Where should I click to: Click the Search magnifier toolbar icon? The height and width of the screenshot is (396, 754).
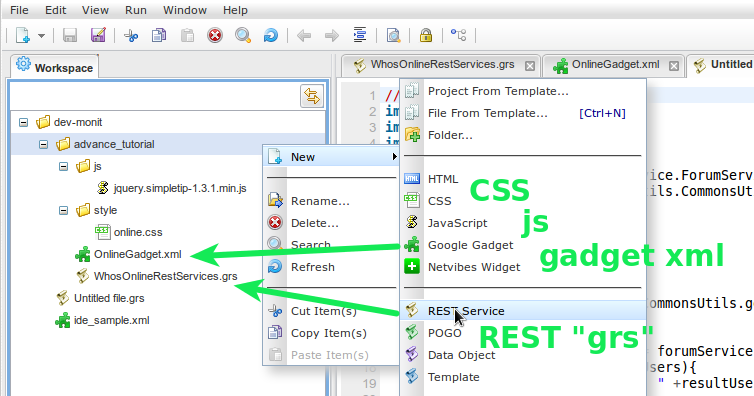(x=243, y=35)
